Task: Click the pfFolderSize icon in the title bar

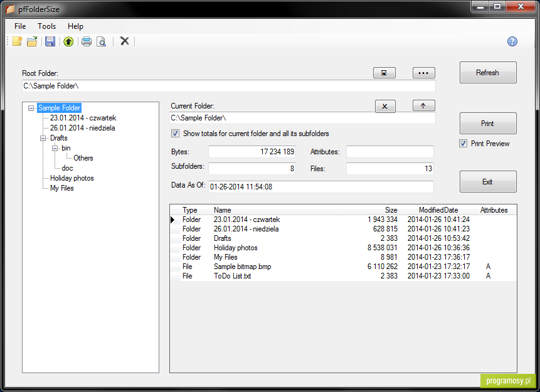Action: (10, 9)
